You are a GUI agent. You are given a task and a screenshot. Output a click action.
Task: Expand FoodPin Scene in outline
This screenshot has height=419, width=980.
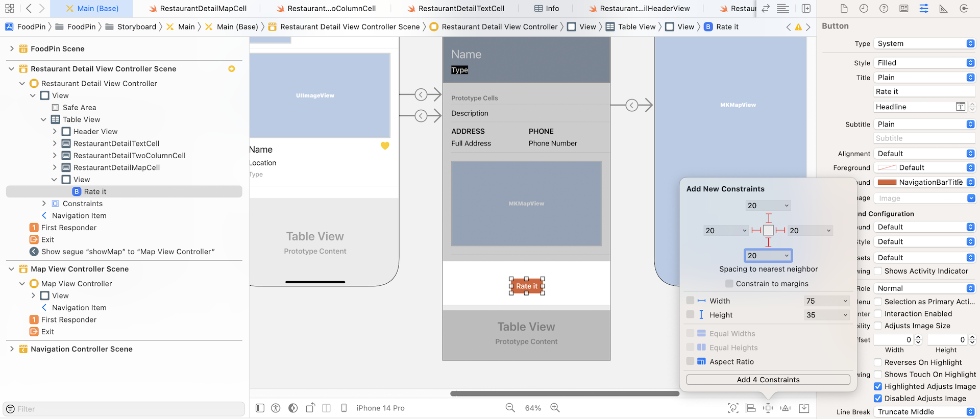point(12,48)
